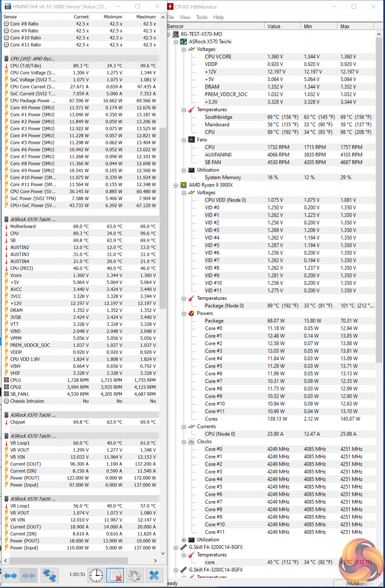Open HWiNFO sensor settings gear icon
This screenshot has height=588, width=385.
coord(134,575)
